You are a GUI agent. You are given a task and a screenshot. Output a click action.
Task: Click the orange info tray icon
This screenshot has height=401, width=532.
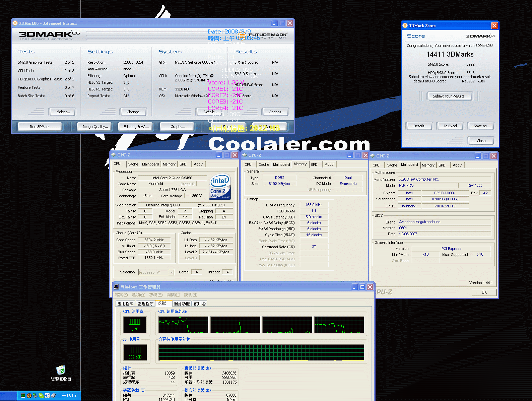(29, 396)
